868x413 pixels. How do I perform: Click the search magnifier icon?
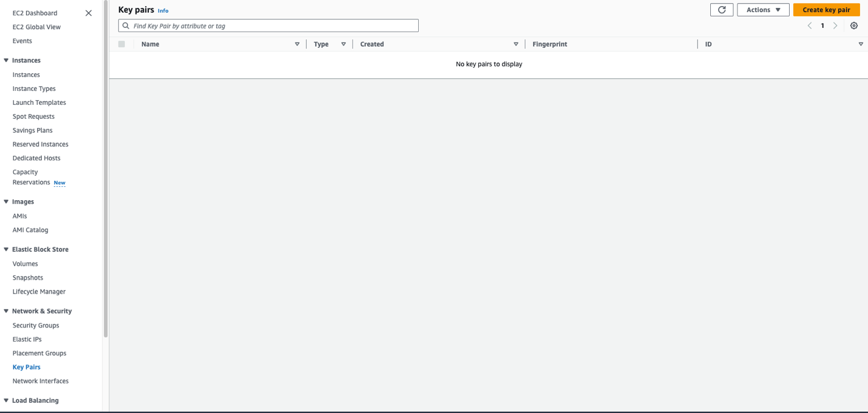click(126, 25)
